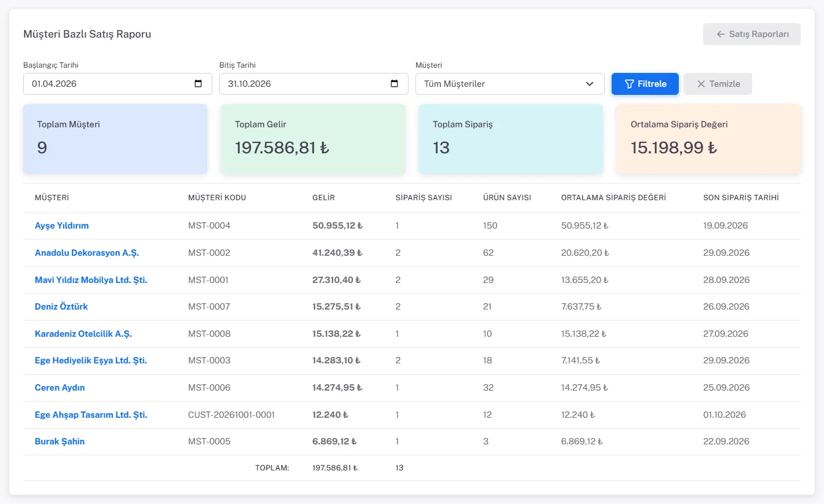The height and width of the screenshot is (504, 824).
Task: Select the Toplam Müşteri summary card
Action: (x=115, y=139)
